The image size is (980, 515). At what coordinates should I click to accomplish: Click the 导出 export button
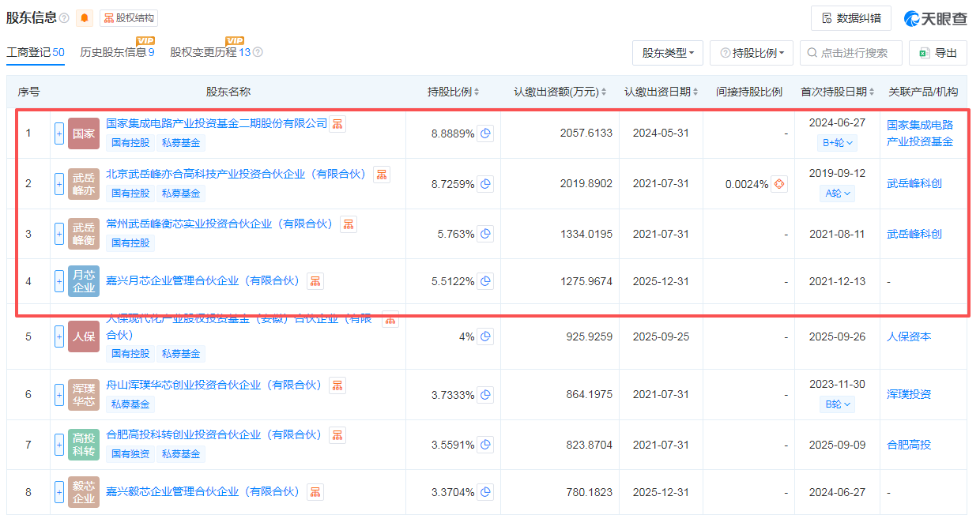938,53
